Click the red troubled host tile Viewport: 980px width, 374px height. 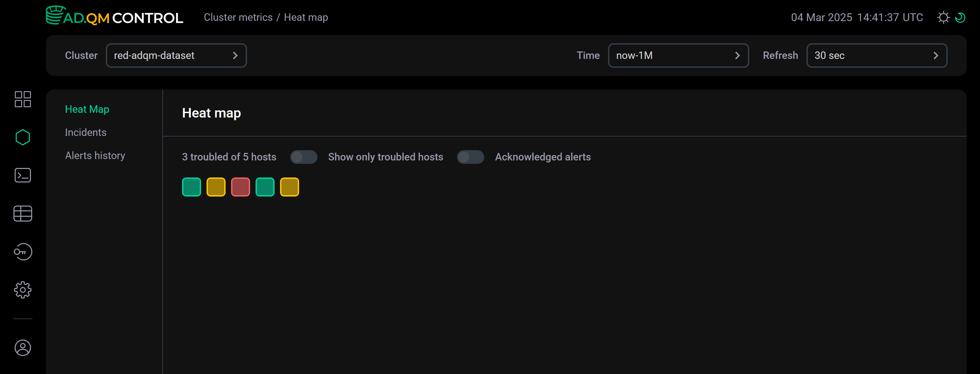point(240,187)
